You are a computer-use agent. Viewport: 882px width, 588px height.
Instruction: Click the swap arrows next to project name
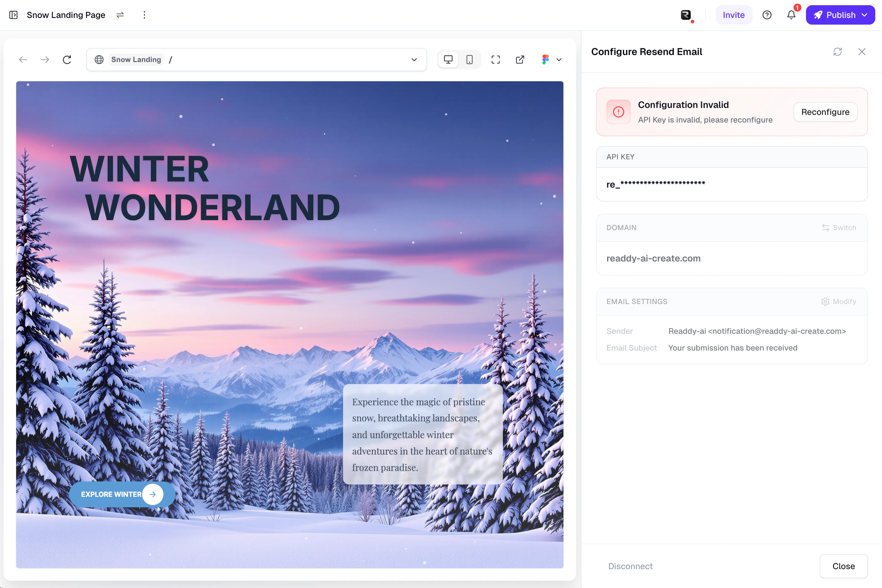pyautogui.click(x=120, y=15)
